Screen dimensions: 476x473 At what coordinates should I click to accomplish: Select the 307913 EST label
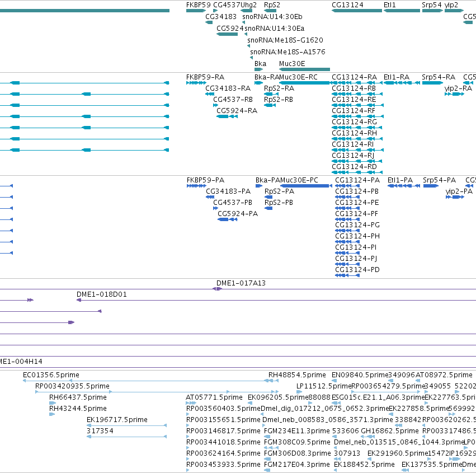347,453
